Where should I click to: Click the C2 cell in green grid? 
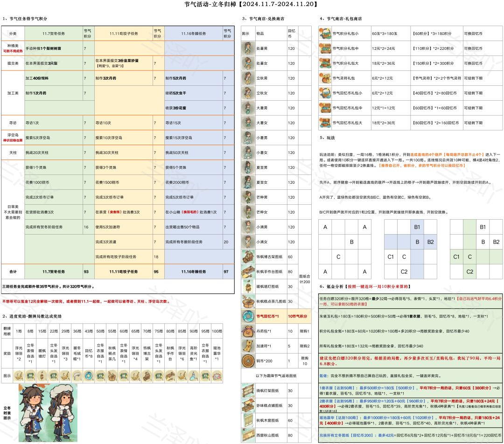pyautogui.click(x=469, y=271)
